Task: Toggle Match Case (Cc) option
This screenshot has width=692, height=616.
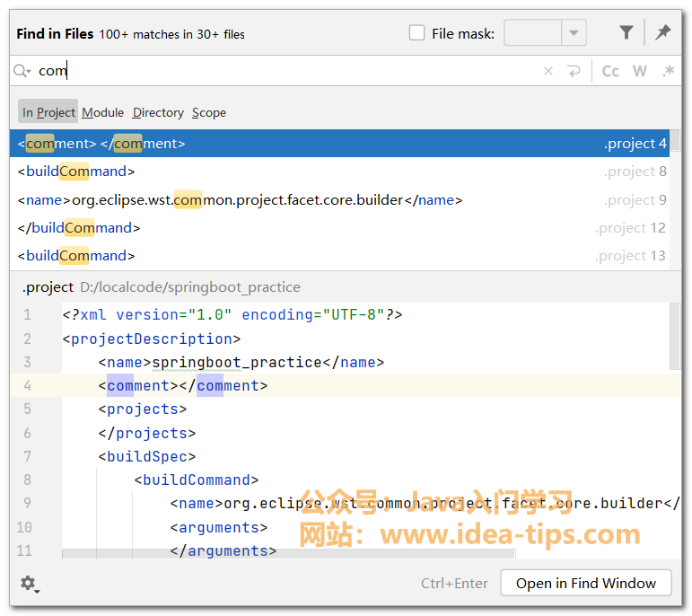Action: coord(610,72)
